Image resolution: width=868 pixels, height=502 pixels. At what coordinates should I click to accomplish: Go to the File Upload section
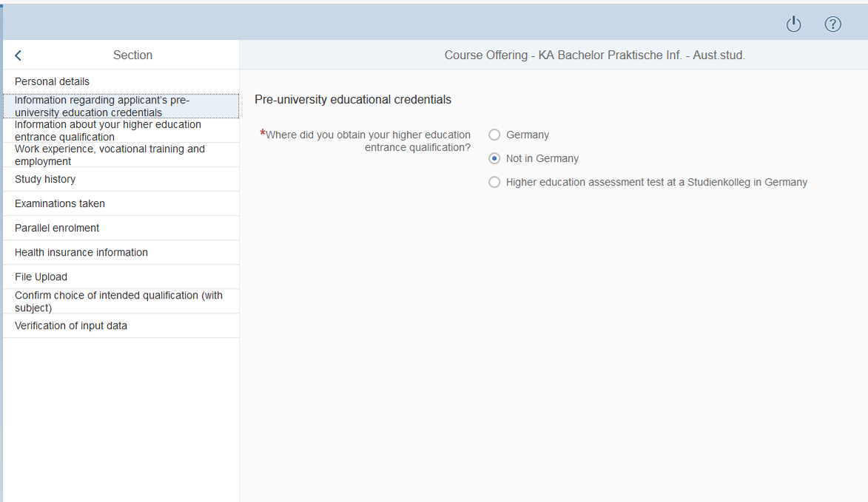coord(41,277)
